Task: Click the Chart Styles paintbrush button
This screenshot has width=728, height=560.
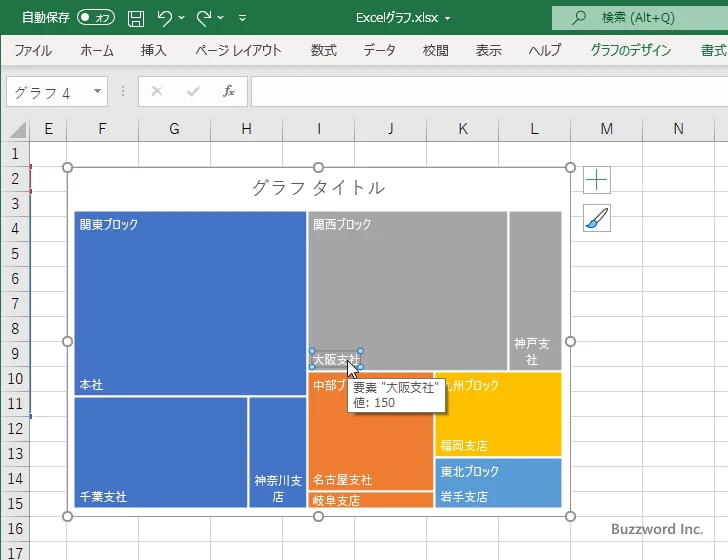Action: click(x=597, y=218)
